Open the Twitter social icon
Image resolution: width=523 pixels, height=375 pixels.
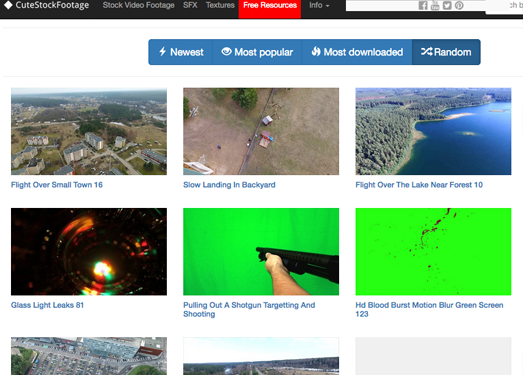coord(447,5)
